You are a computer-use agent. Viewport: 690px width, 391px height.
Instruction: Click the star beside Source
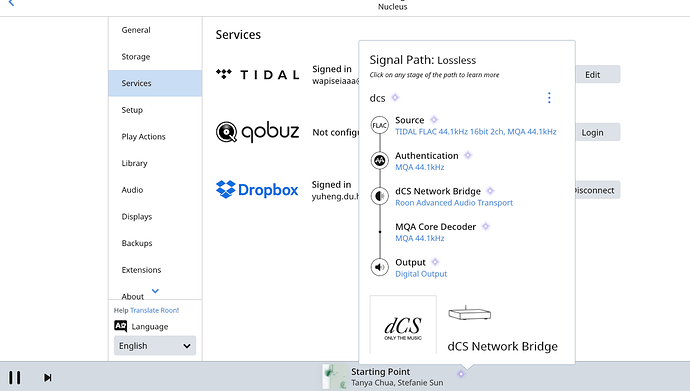(434, 120)
